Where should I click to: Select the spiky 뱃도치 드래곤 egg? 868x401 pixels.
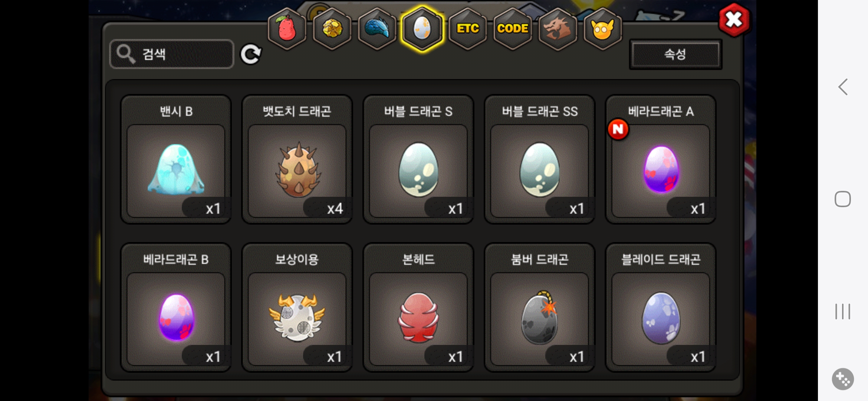pyautogui.click(x=297, y=160)
